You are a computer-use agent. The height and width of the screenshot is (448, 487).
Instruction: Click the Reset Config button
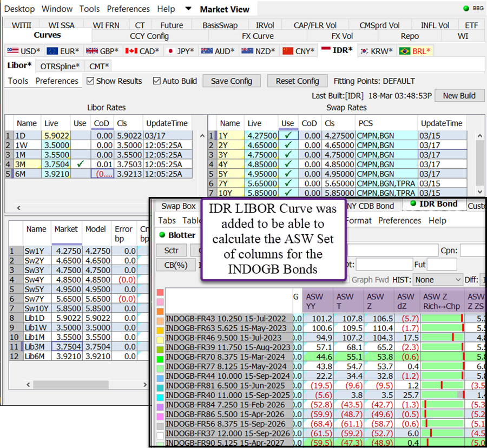pyautogui.click(x=297, y=81)
